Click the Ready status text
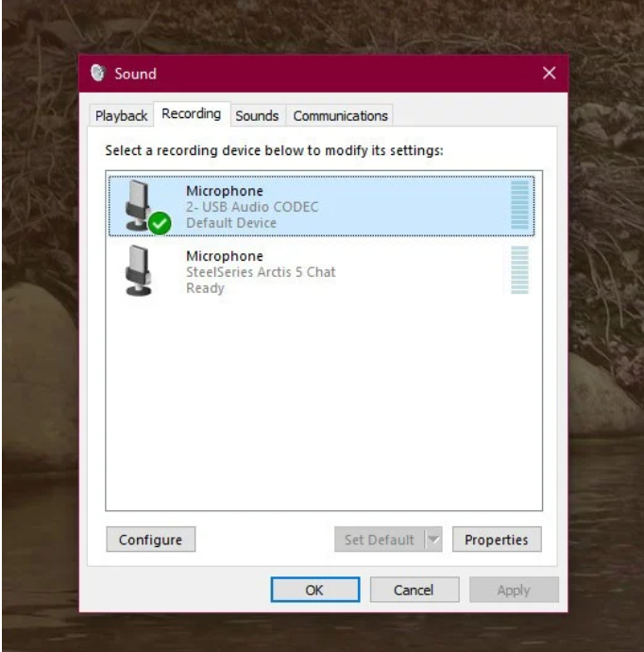Screen dimensions: 644x652 tap(205, 288)
